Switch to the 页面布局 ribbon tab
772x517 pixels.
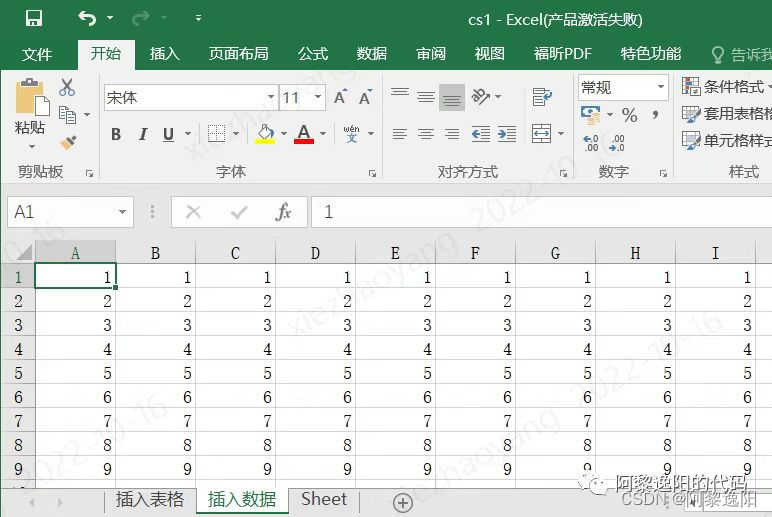tap(238, 54)
